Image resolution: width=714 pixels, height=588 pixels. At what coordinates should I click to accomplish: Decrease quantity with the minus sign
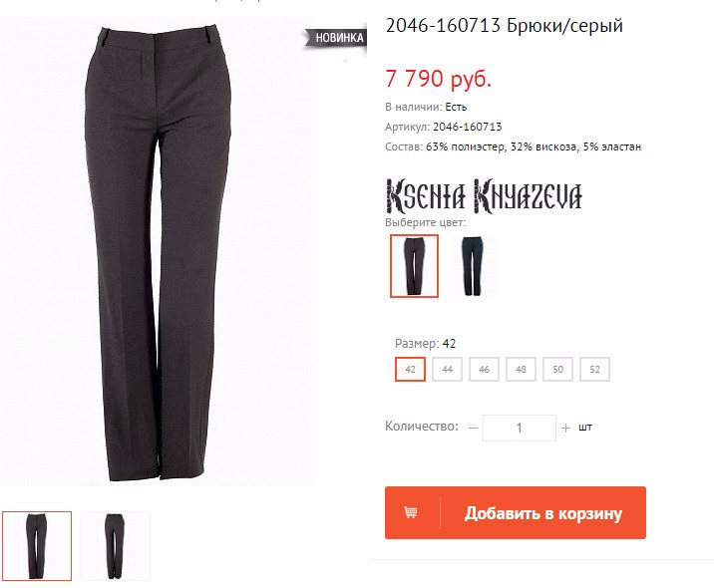coord(473,428)
